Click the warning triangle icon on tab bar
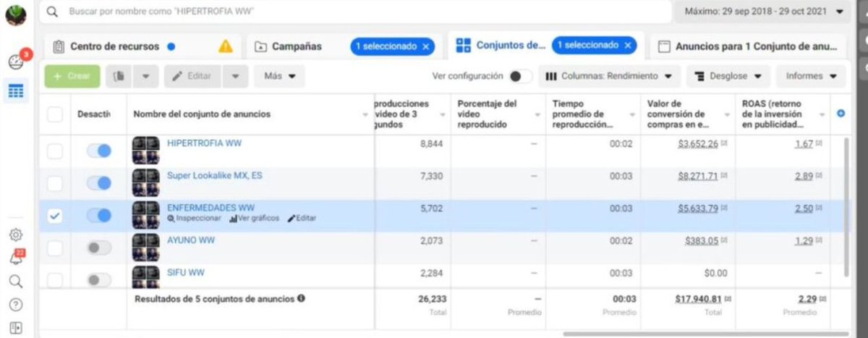 click(226, 46)
